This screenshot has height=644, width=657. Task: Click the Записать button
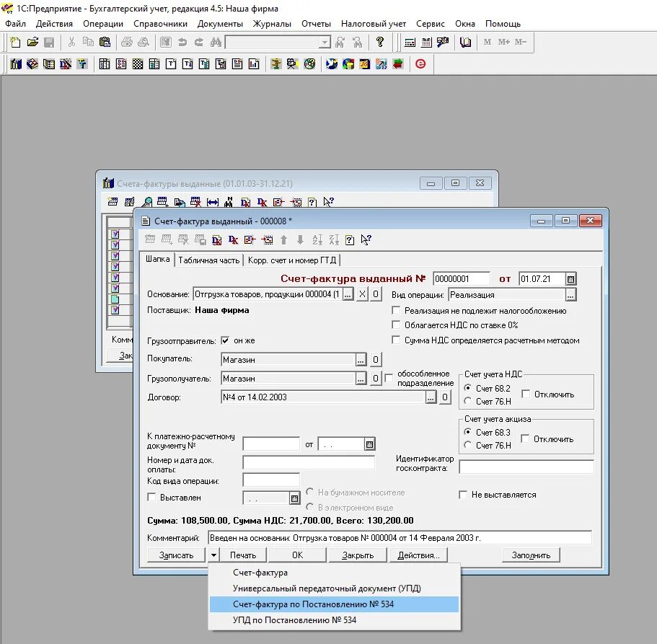click(176, 555)
